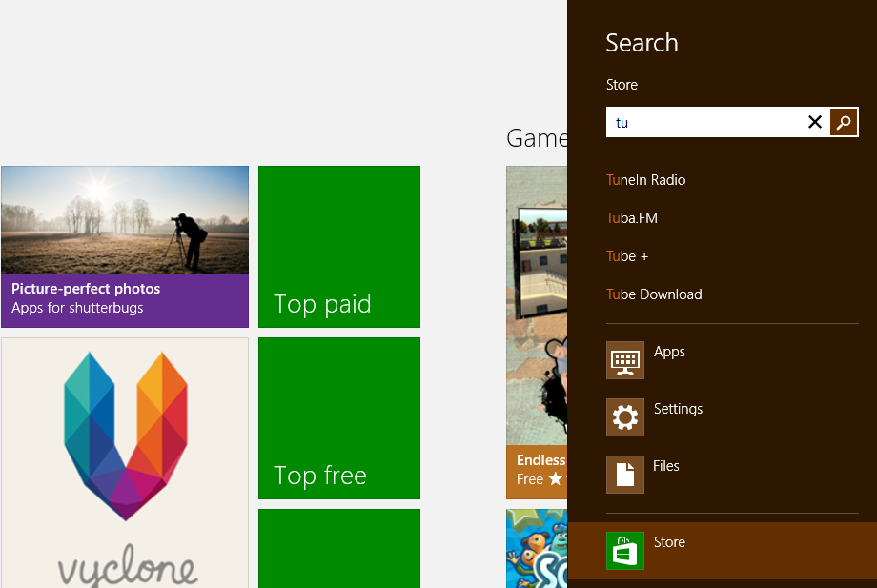Viewport: 877px width, 588px height.
Task: Clear the search box with the X
Action: [x=815, y=122]
